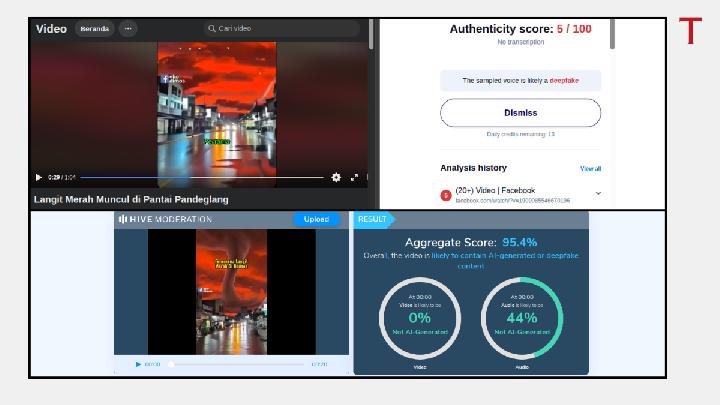Click the Hive video preview thumbnail
The height and width of the screenshot is (405, 720).
click(231, 291)
